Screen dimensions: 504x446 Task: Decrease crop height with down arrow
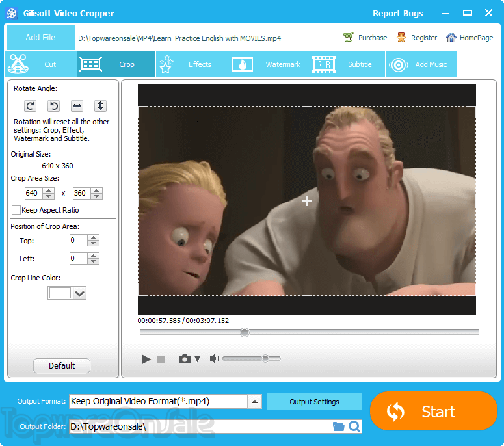(x=96, y=196)
